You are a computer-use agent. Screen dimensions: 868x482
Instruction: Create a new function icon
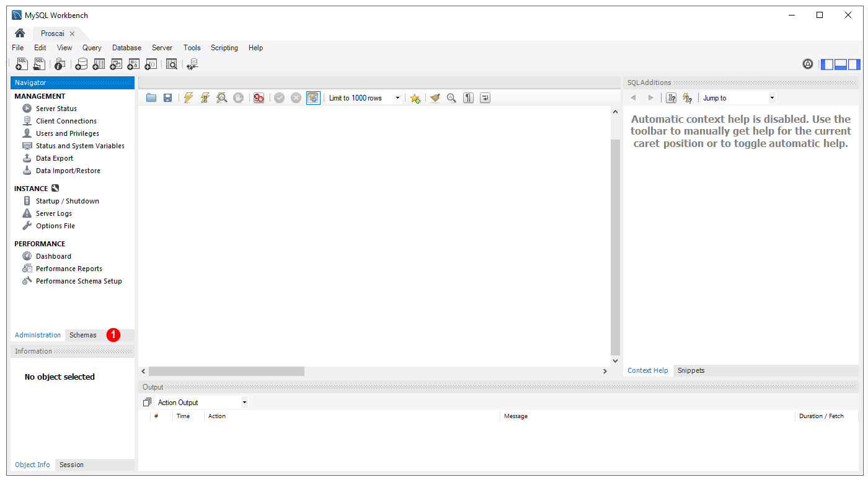click(x=151, y=64)
